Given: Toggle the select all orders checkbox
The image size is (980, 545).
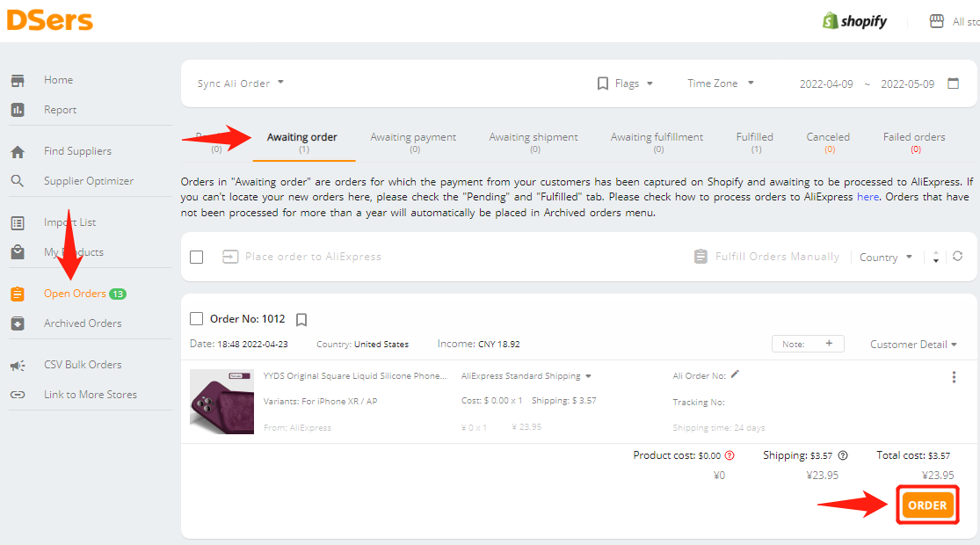Looking at the screenshot, I should tap(196, 257).
